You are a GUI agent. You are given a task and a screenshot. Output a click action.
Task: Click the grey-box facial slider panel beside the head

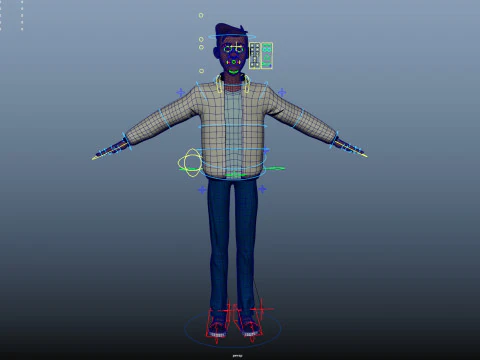pyautogui.click(x=255, y=56)
